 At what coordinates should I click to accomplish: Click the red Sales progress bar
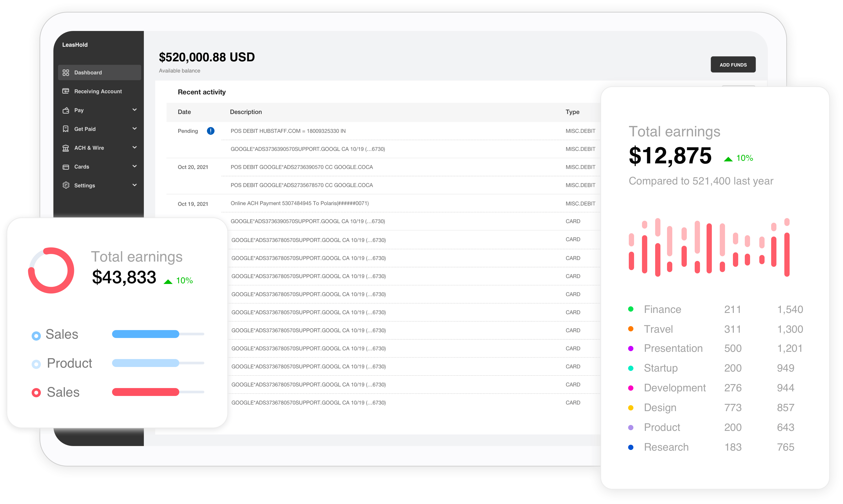(145, 392)
